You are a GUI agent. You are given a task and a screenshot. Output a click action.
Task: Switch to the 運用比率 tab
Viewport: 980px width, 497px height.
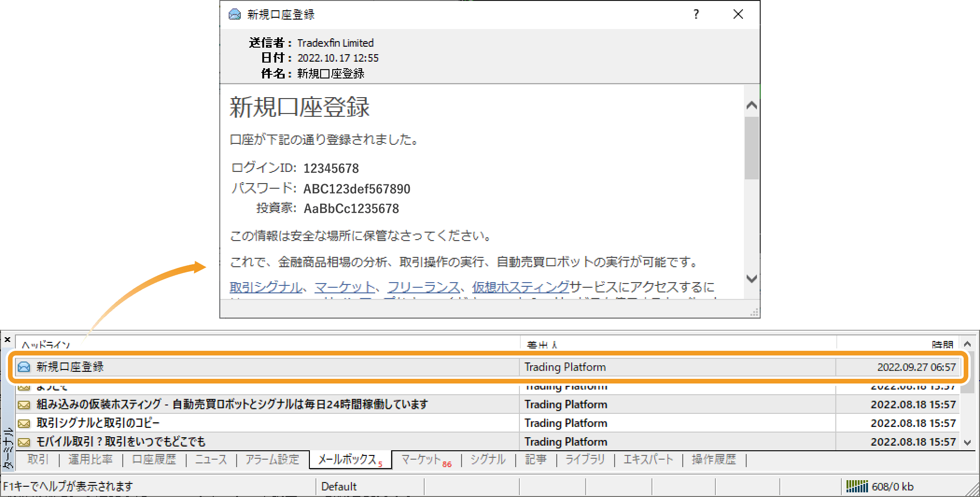pyautogui.click(x=91, y=460)
